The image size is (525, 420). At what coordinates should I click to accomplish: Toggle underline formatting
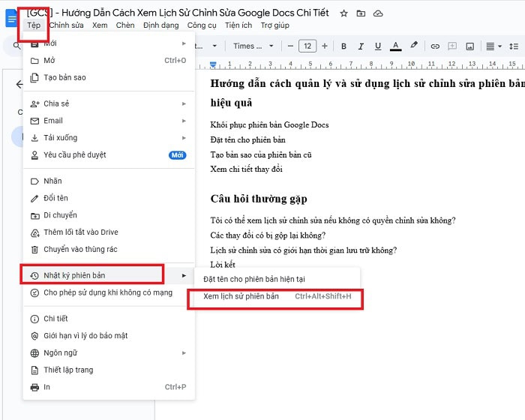point(378,46)
